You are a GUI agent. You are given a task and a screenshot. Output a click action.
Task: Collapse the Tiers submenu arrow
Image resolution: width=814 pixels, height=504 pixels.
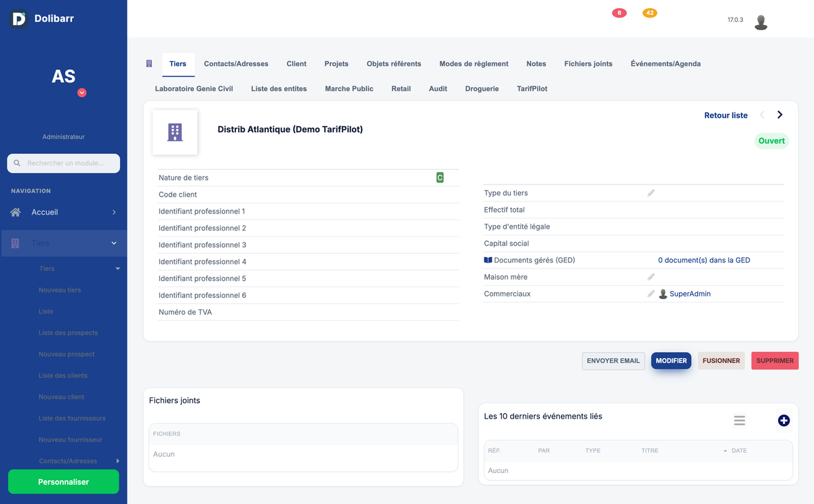pos(117,269)
